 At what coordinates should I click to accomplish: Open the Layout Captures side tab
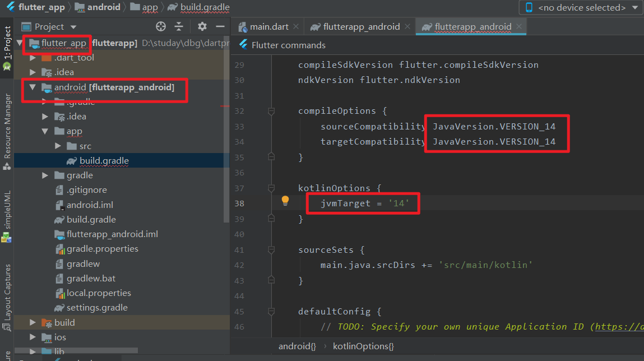click(x=7, y=297)
